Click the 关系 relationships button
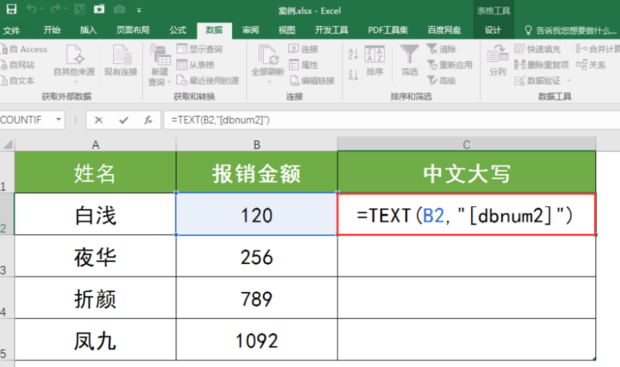620x367 pixels. 591,65
